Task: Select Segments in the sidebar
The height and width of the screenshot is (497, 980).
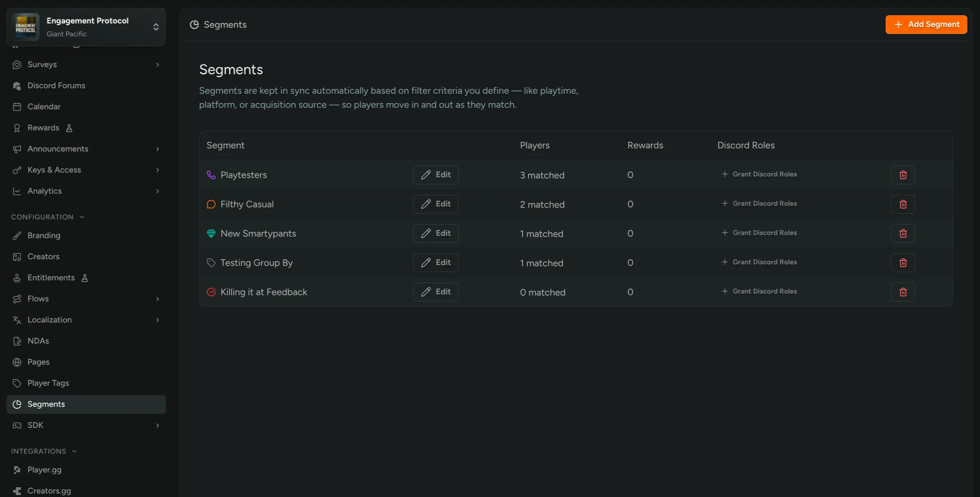Action: [86, 404]
